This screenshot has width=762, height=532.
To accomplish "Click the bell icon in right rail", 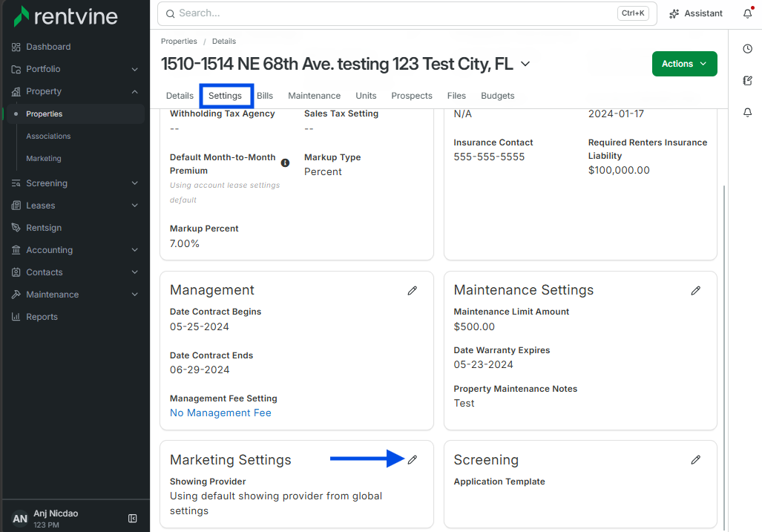I will [747, 113].
